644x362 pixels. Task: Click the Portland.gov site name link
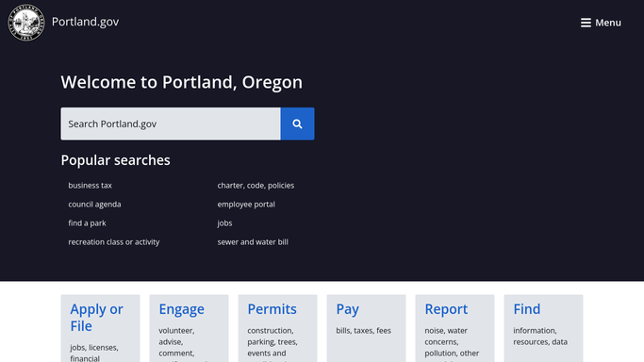[86, 22]
